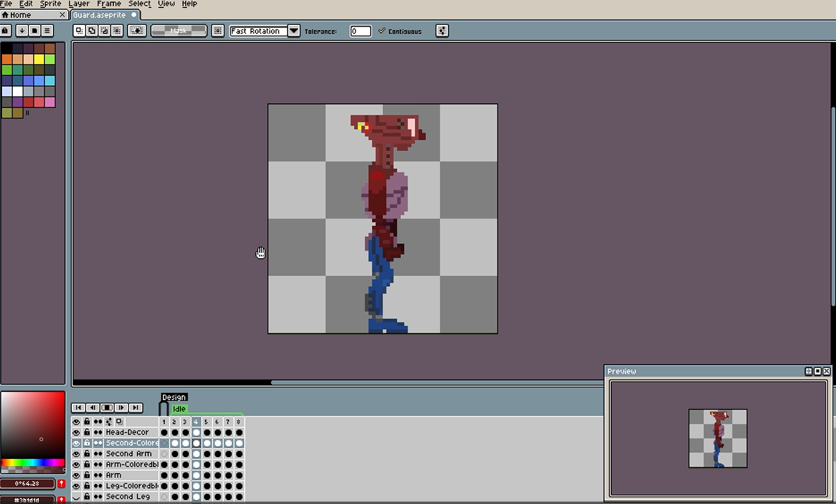The width and height of the screenshot is (836, 504).
Task: Hide the Second-Colored layer
Action: pos(76,443)
